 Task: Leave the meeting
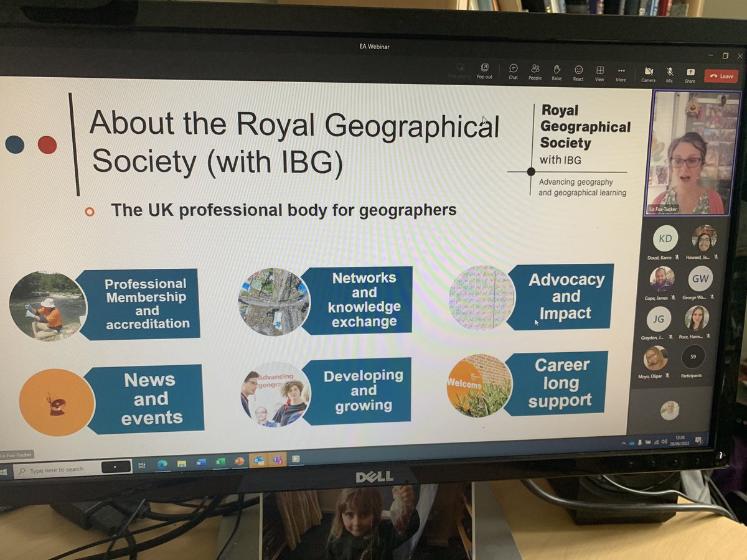tap(721, 76)
